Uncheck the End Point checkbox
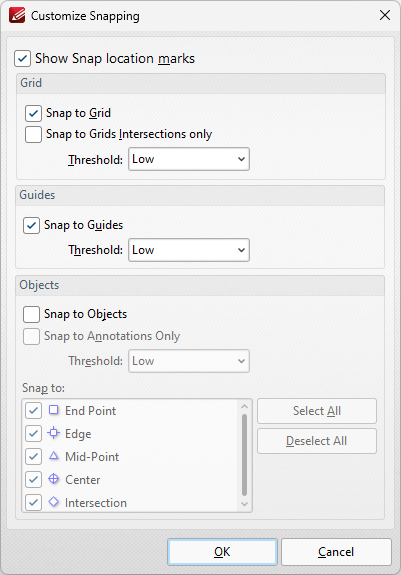Screen dimensions: 401x575 (33, 411)
